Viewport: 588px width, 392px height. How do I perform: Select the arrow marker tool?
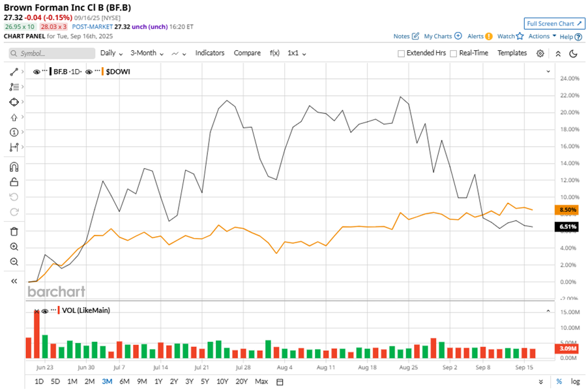pos(14,117)
